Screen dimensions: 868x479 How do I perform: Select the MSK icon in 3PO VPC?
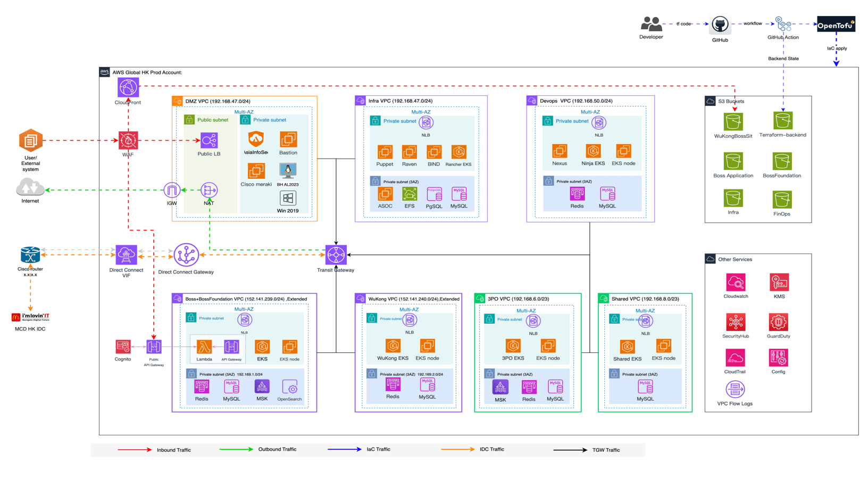500,387
